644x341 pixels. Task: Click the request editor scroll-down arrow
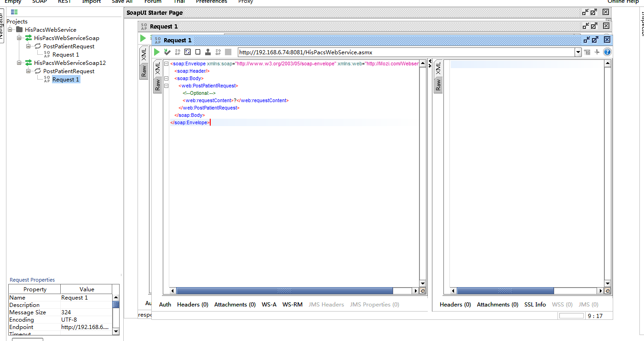click(x=423, y=283)
